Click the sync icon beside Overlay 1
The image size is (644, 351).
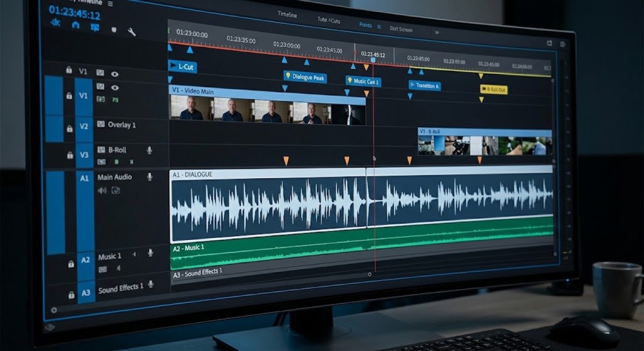tap(100, 124)
